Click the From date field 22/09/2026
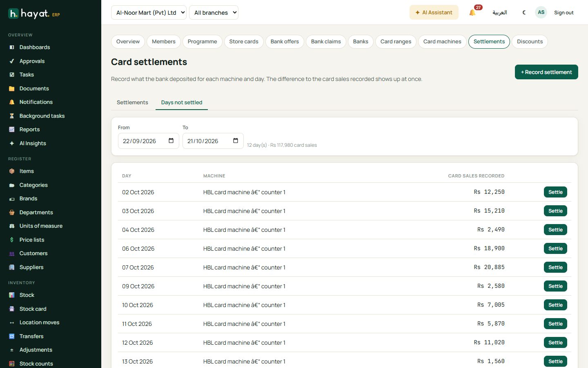The height and width of the screenshot is (368, 588). (149, 141)
